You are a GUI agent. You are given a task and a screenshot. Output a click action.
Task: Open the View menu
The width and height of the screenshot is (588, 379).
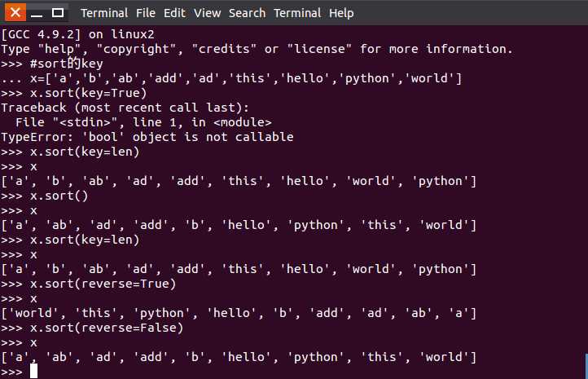pos(207,13)
